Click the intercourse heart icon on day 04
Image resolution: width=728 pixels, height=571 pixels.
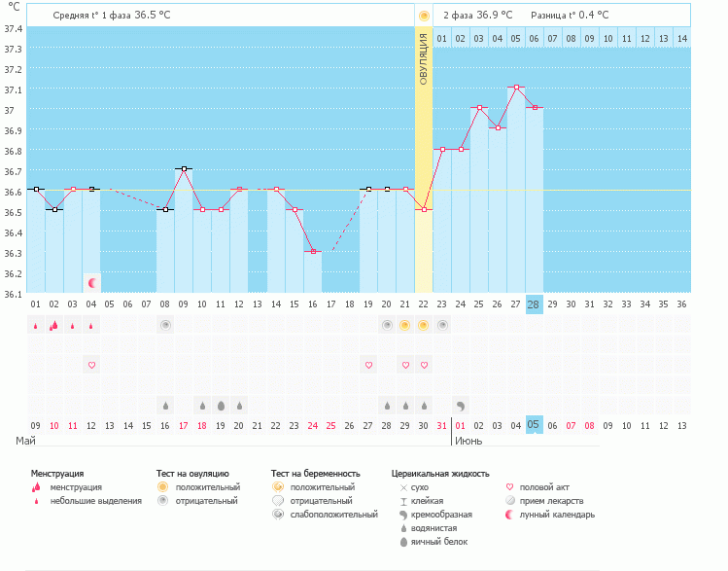tap(92, 365)
